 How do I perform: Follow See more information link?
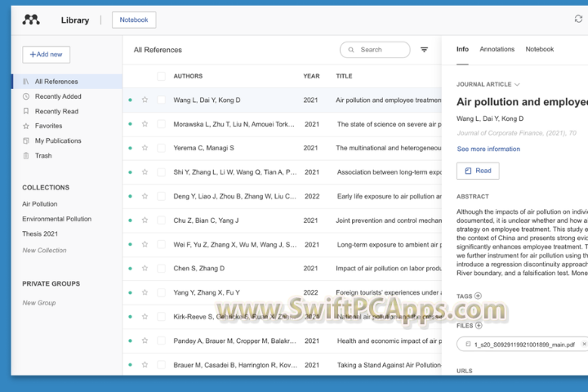488,149
